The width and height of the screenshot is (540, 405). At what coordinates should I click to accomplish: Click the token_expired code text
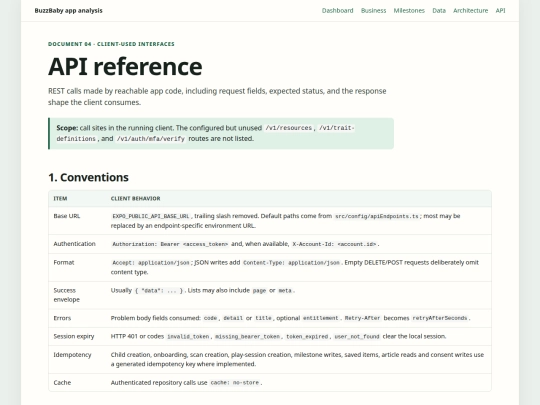307,337
